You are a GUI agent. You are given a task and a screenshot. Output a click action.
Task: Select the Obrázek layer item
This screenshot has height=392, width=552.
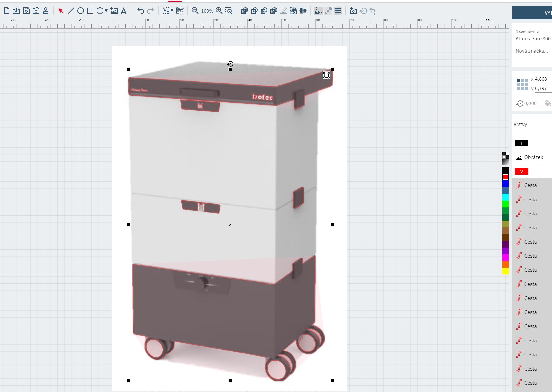[533, 157]
